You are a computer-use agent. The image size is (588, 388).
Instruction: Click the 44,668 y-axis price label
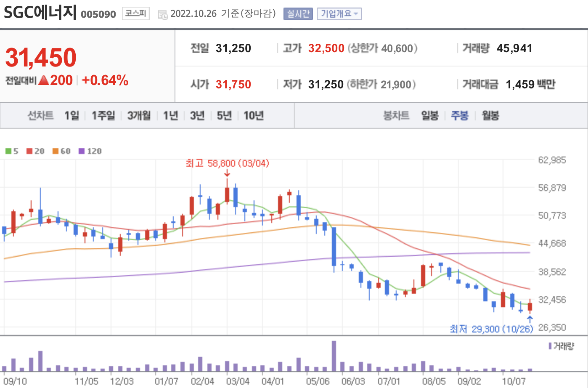click(552, 243)
